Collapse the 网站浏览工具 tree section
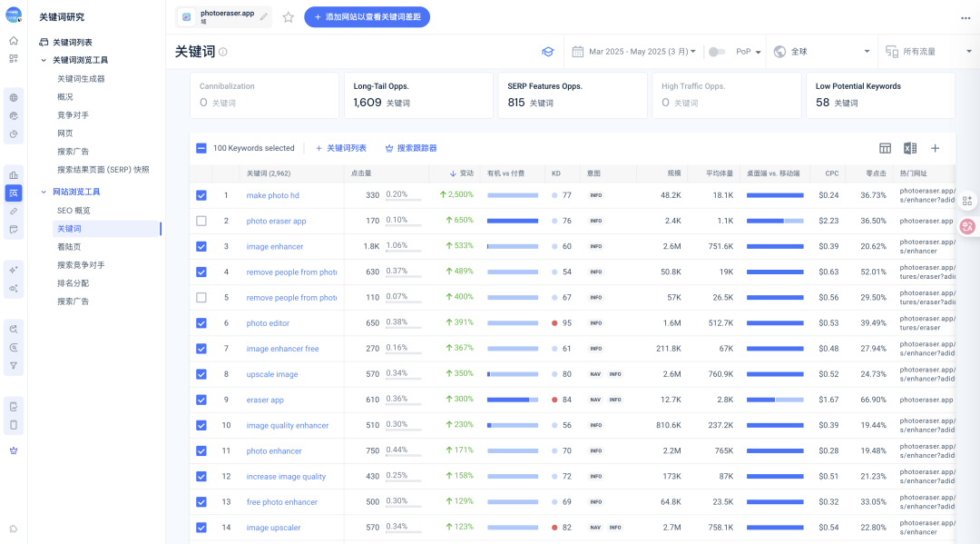Viewport: 980px width, 544px height. (44, 192)
